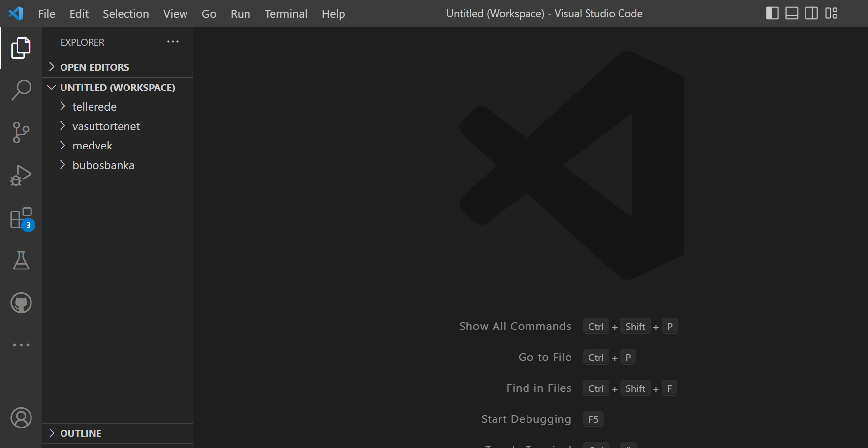Screen dimensions: 868x448
Task: Select the tellerede folder name
Action: (94, 107)
